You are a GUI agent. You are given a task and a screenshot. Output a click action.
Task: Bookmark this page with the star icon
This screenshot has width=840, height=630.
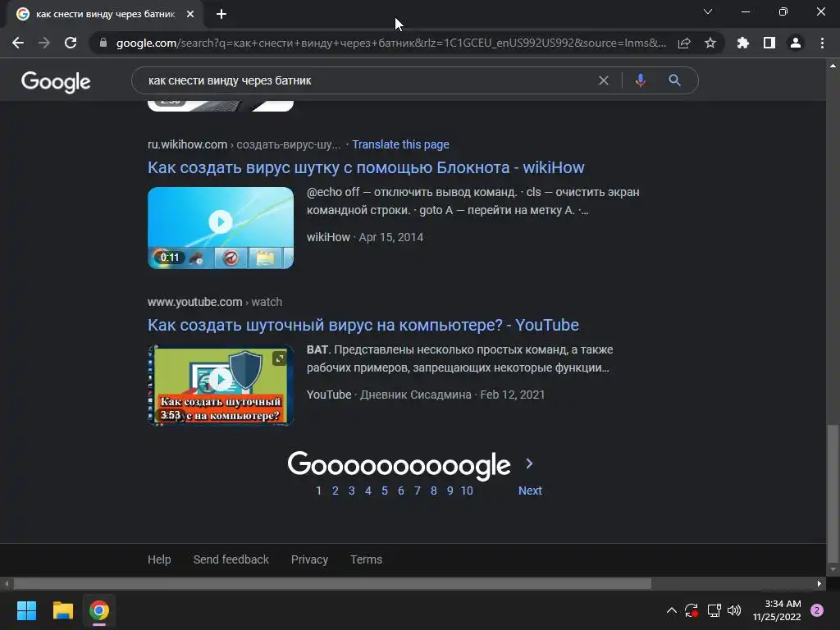pyautogui.click(x=710, y=43)
